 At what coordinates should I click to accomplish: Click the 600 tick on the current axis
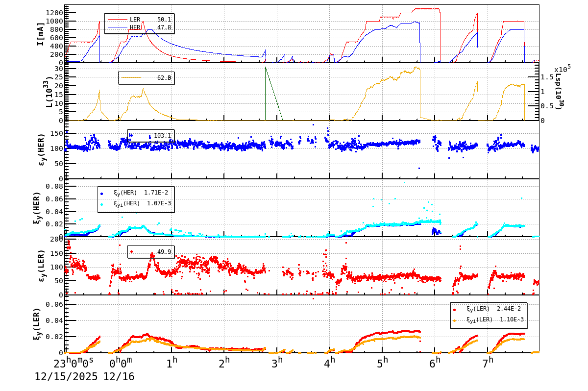pyautogui.click(x=56, y=38)
